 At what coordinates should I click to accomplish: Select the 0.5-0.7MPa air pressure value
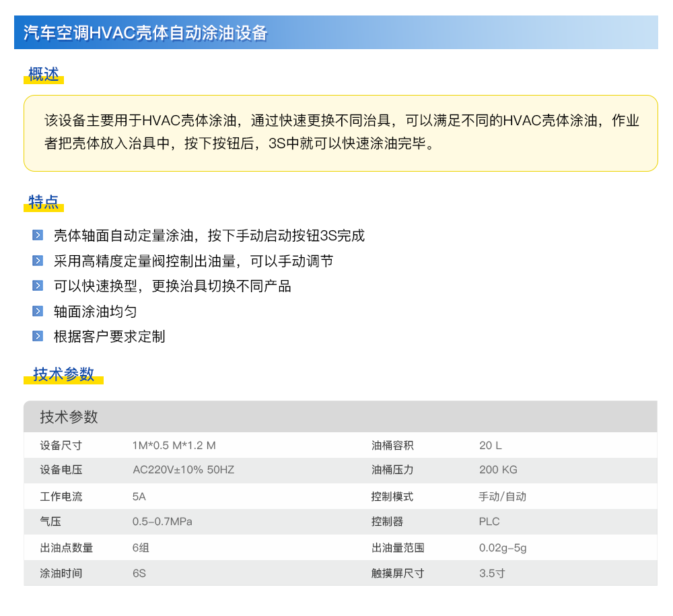162,522
